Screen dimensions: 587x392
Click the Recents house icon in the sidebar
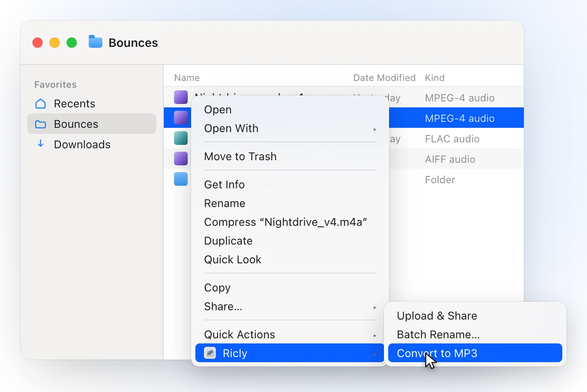[x=41, y=104]
